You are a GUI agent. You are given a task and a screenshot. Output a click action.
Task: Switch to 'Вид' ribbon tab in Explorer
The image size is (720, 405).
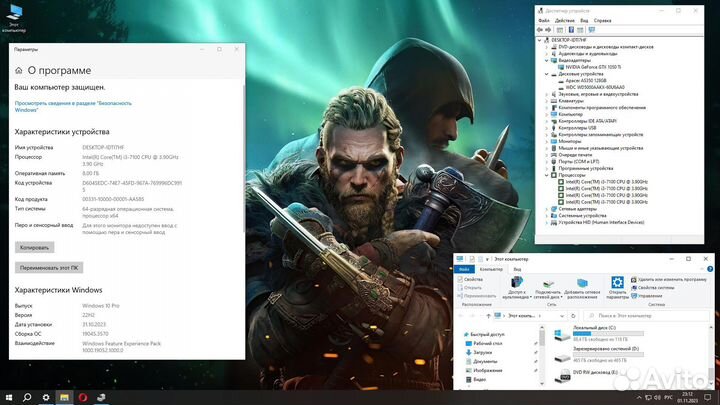[x=517, y=269]
